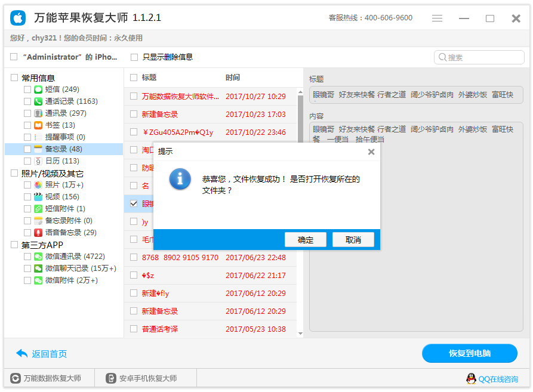Click the 安卓手机恢复大师 footer icon
This screenshot has width=533, height=392.
point(111,378)
